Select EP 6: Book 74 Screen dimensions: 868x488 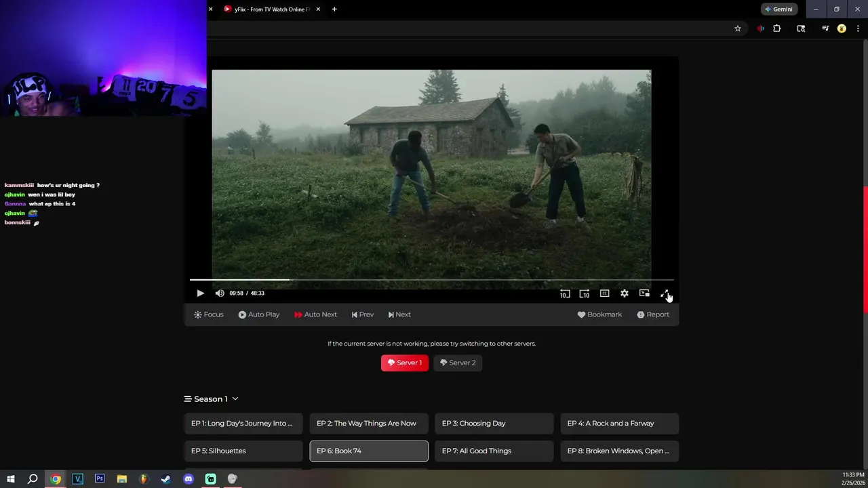click(x=369, y=451)
